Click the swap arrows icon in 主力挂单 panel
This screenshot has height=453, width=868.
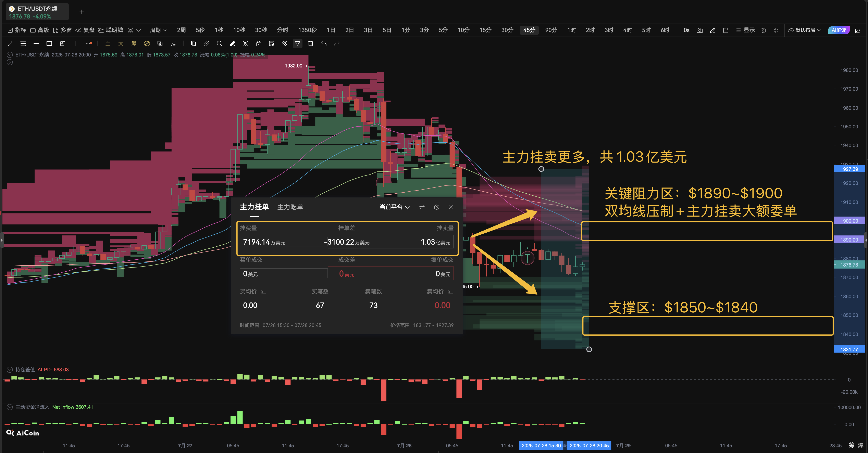pyautogui.click(x=422, y=207)
